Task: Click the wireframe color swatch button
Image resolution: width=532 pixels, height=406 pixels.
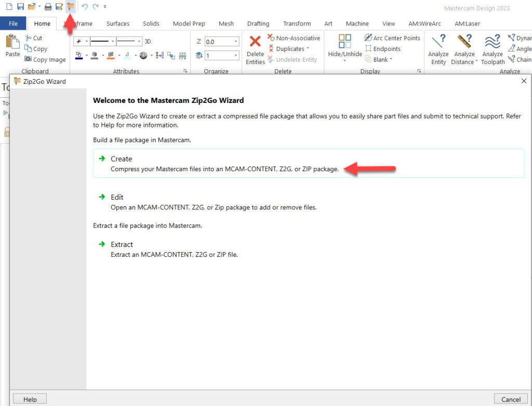Action: pyautogui.click(x=79, y=55)
